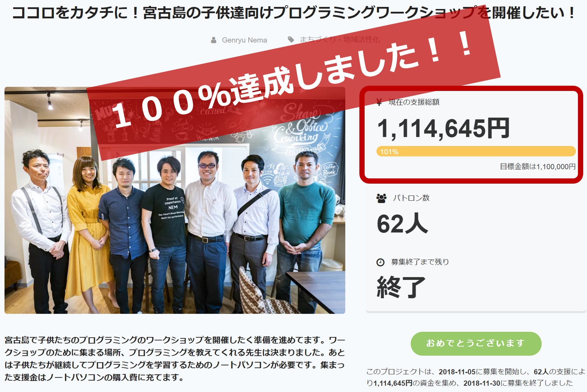Click the patrons group icon beside パトロン数
Viewport: 587px width, 392px height.
click(381, 198)
